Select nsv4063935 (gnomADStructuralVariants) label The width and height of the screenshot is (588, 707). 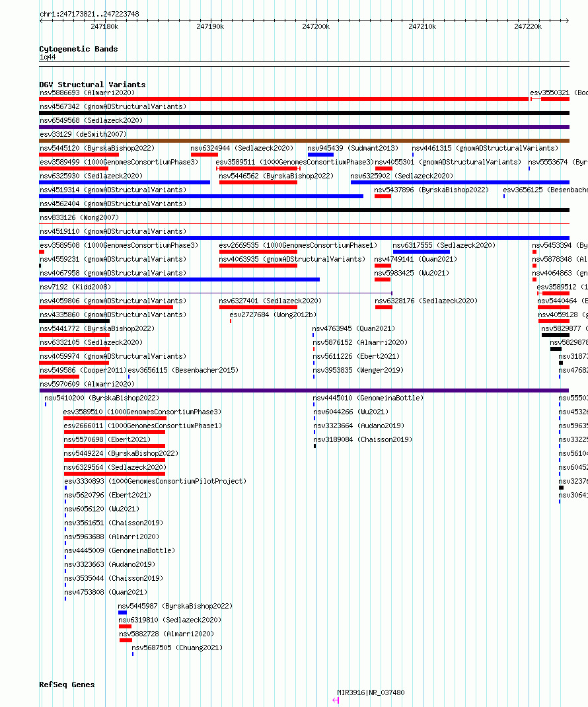tap(292, 259)
